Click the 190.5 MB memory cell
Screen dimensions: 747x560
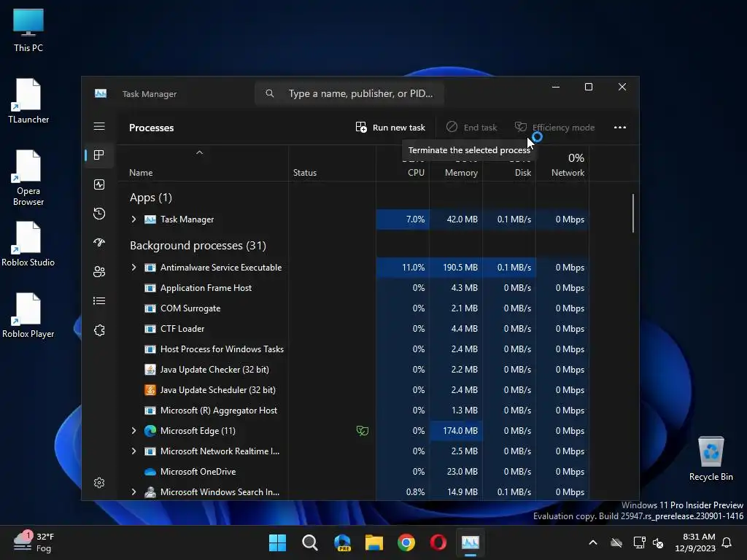[456, 268]
